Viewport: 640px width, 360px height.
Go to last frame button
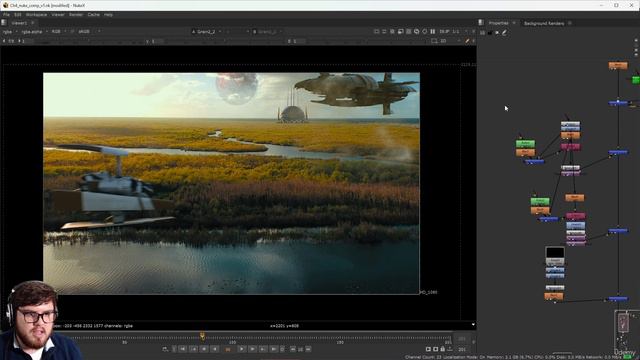(x=274, y=349)
